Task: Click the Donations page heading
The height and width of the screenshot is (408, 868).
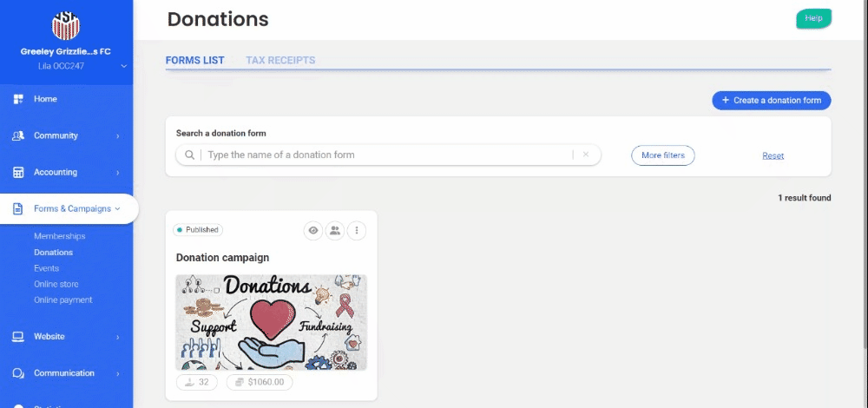Action: pos(218,19)
